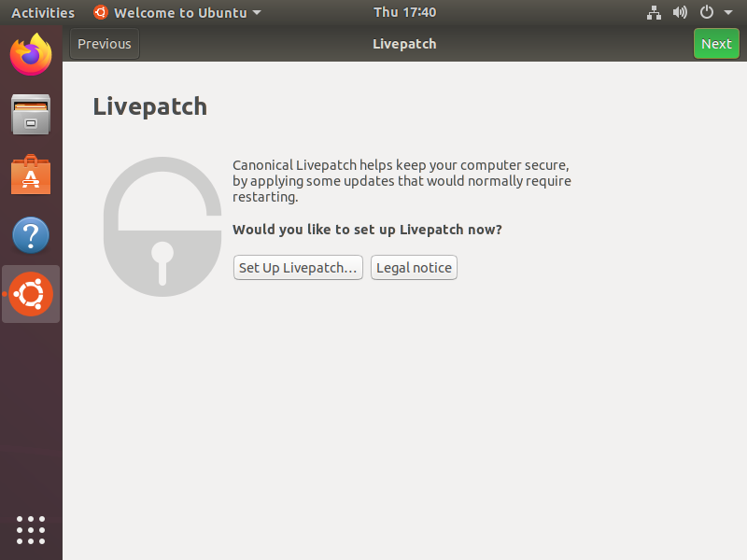This screenshot has height=560, width=747.
Task: Show Applications grid in the dock
Action: pos(31,530)
